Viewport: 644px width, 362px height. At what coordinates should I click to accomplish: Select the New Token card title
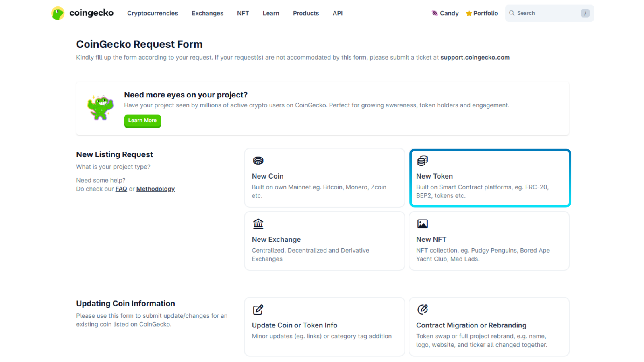coord(434,176)
